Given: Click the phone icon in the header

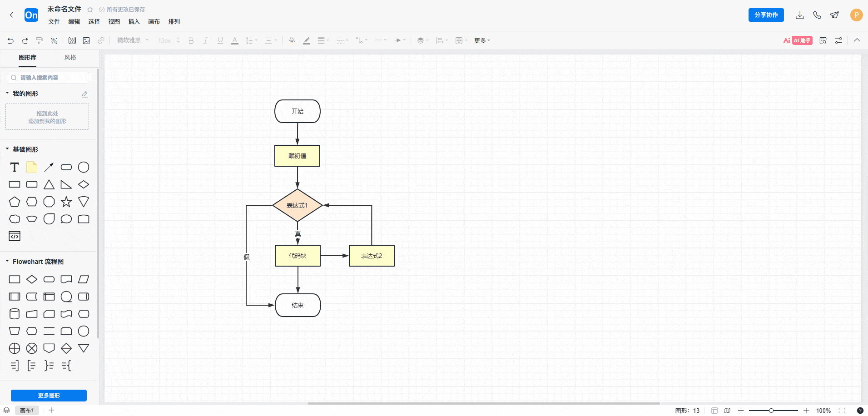Looking at the screenshot, I should coord(817,15).
